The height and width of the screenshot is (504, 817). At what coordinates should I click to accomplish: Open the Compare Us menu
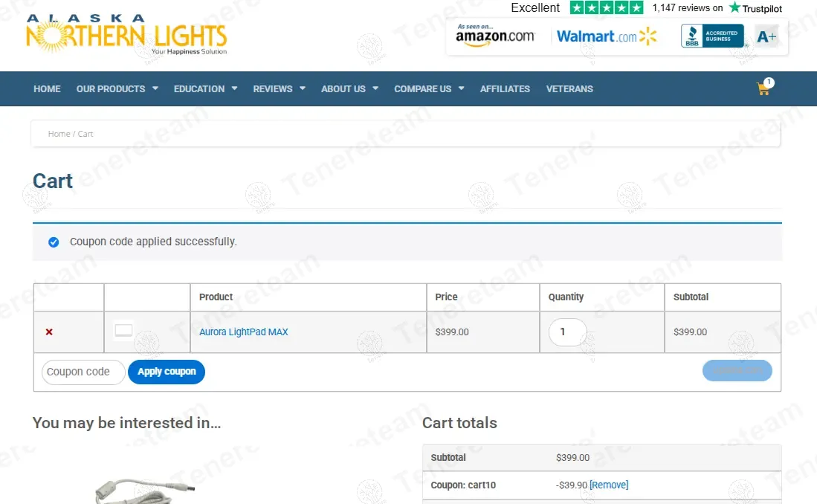(422, 89)
